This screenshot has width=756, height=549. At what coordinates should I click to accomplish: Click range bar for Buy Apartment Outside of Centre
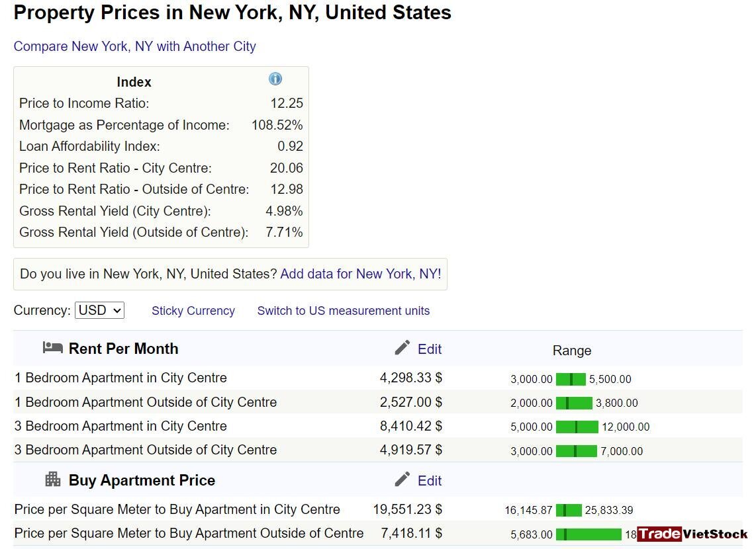(589, 534)
